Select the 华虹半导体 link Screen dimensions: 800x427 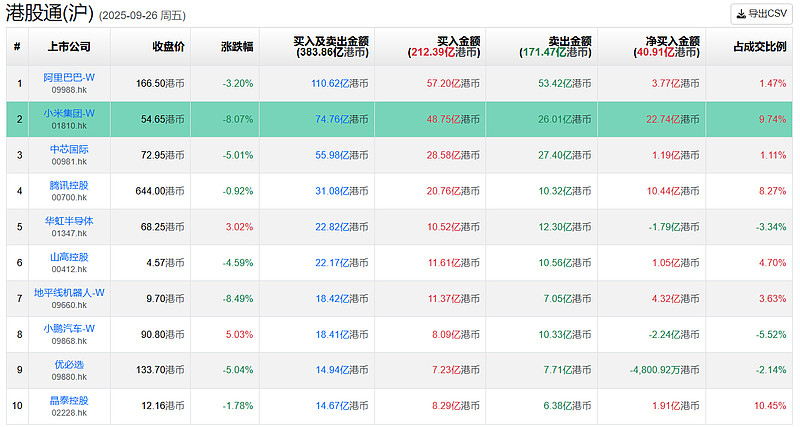(69, 221)
